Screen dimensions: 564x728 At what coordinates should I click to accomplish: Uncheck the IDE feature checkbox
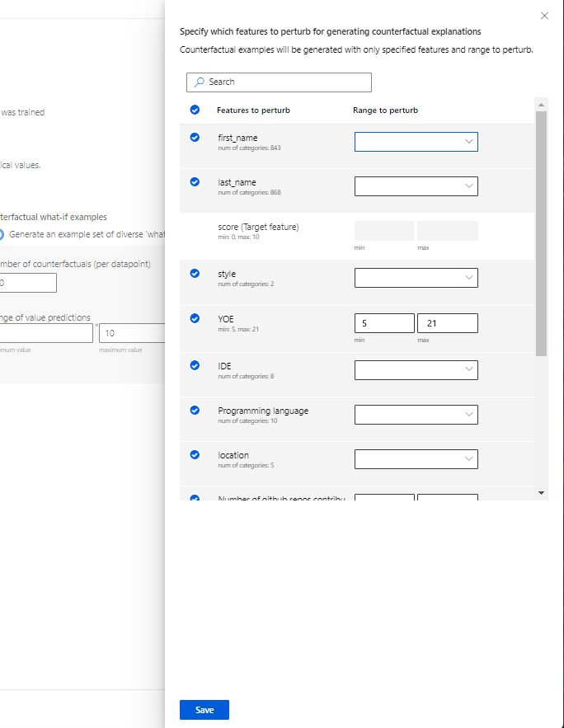[x=195, y=365]
